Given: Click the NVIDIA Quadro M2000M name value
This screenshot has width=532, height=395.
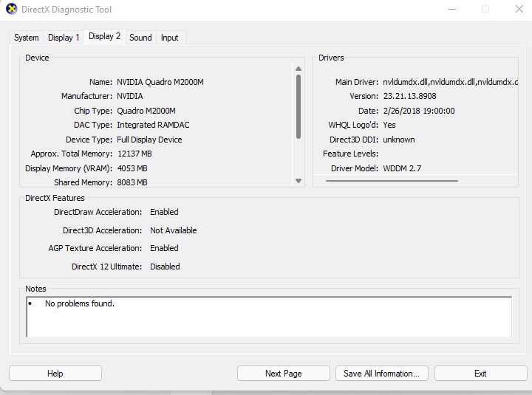Looking at the screenshot, I should point(160,82).
